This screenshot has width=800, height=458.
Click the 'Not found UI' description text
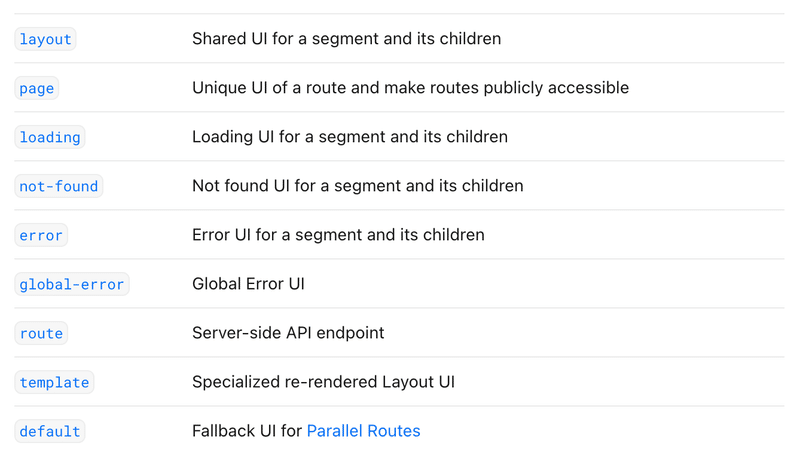click(357, 186)
